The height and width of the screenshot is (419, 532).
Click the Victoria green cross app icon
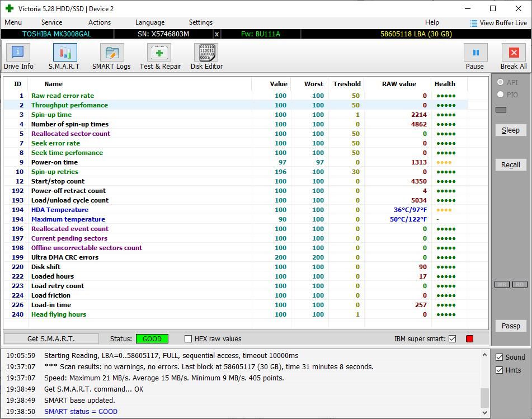[9, 8]
